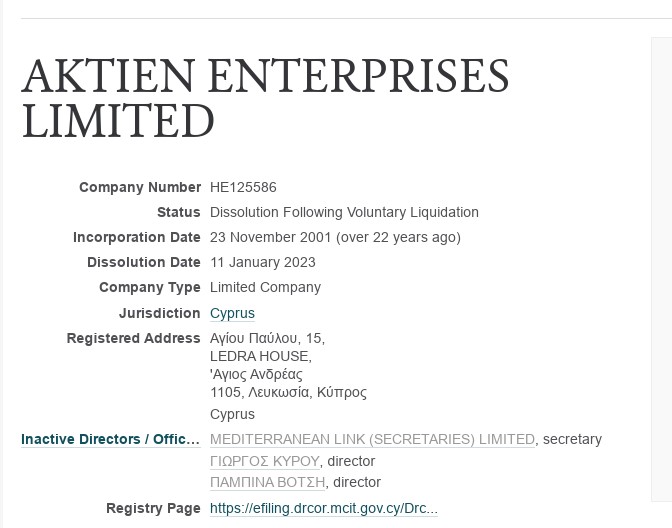Click the incorporation date 23 November 2001
Image resolution: width=672 pixels, height=528 pixels.
point(270,237)
